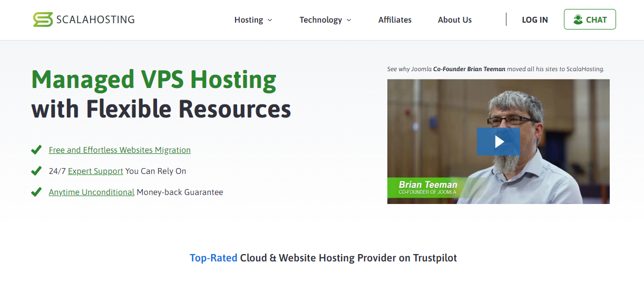Follow the Anytime Unconditional link
The width and height of the screenshot is (644, 282).
(x=92, y=192)
